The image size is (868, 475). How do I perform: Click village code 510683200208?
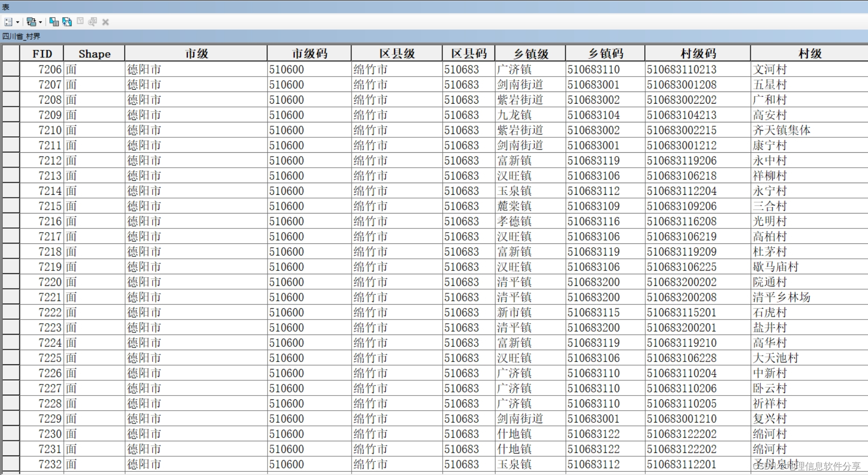(682, 297)
